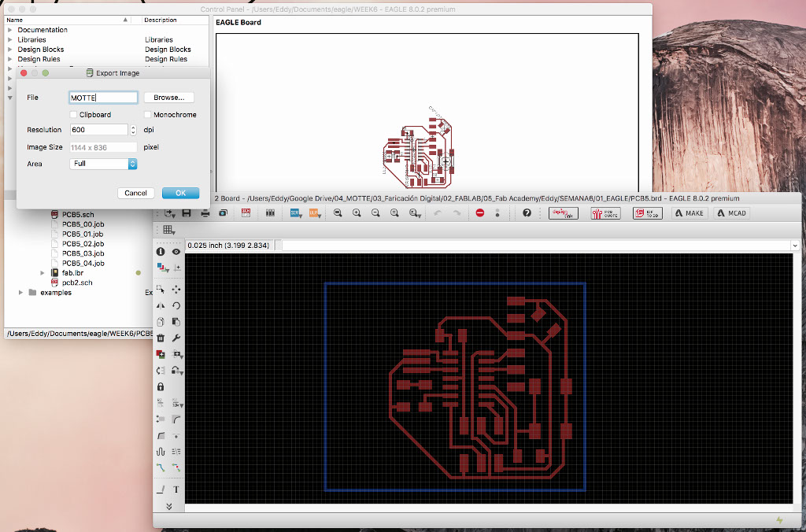This screenshot has height=532, width=806.
Task: Click the Browse... button
Action: 168,97
